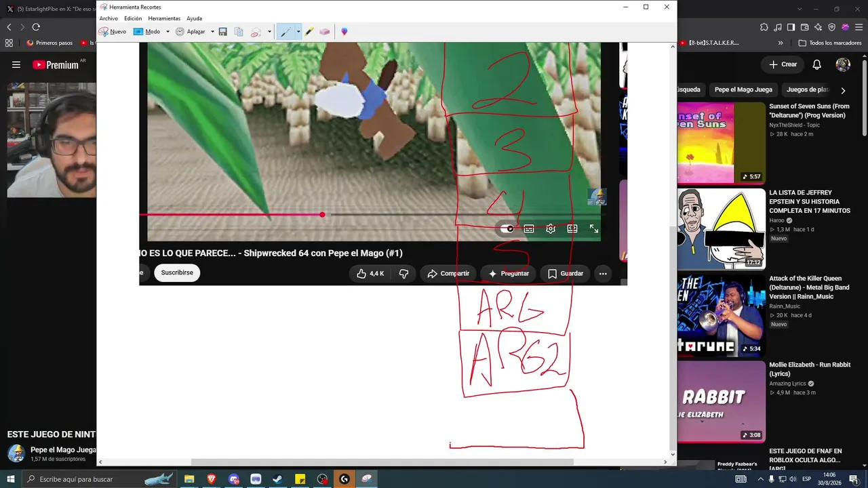Show more filter chips with right arrow

tap(843, 90)
